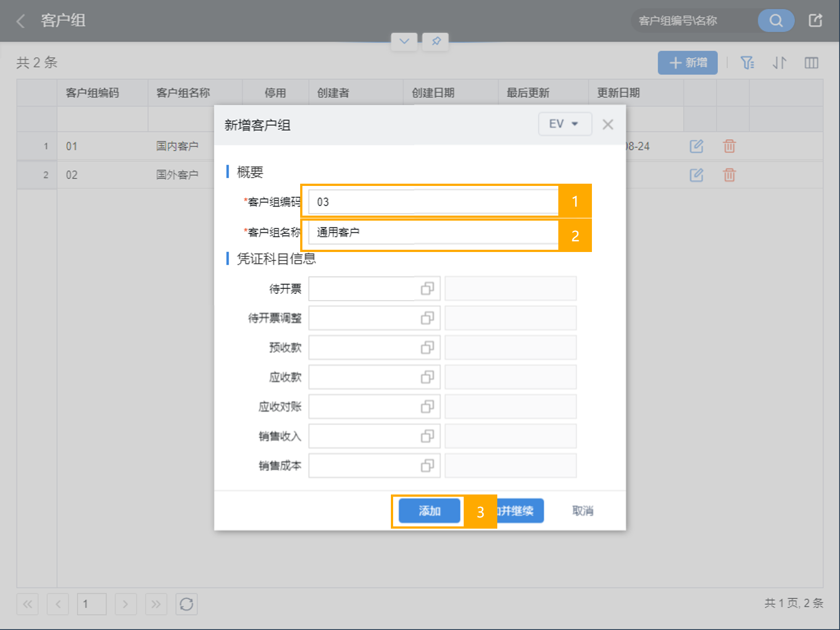Open the sort order icon
This screenshot has height=630, width=840.
[x=780, y=63]
